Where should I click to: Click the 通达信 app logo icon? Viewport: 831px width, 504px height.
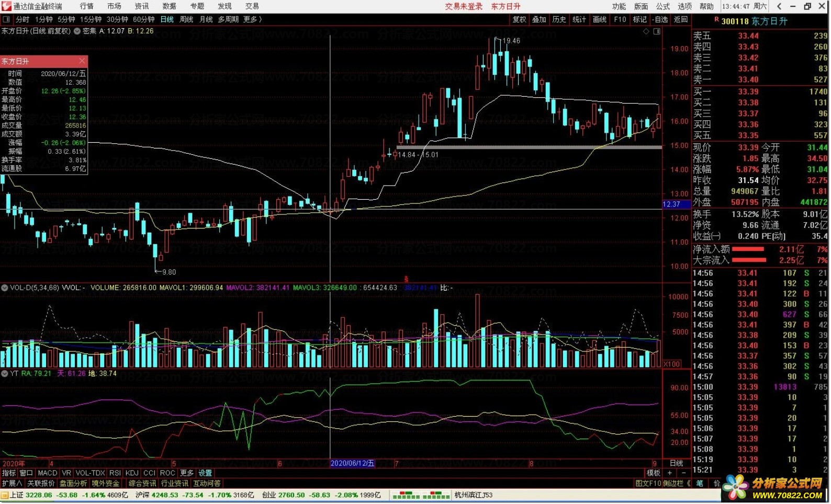click(6, 6)
